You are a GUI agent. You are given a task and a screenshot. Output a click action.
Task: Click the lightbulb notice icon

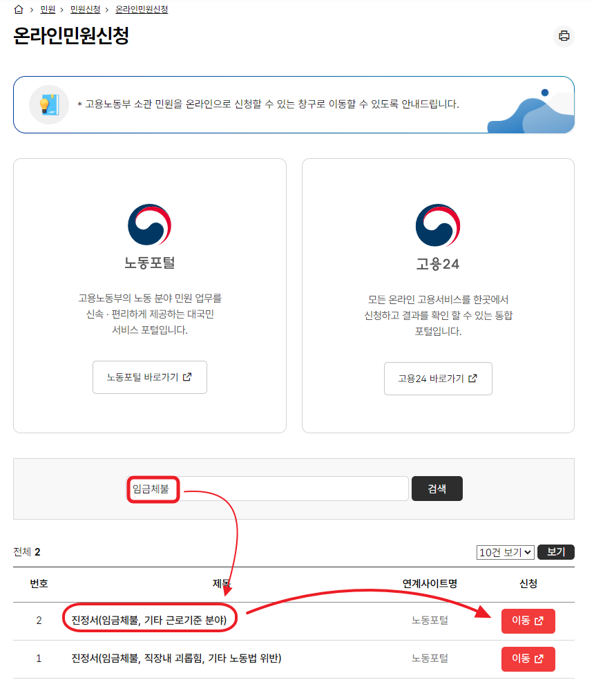[49, 104]
